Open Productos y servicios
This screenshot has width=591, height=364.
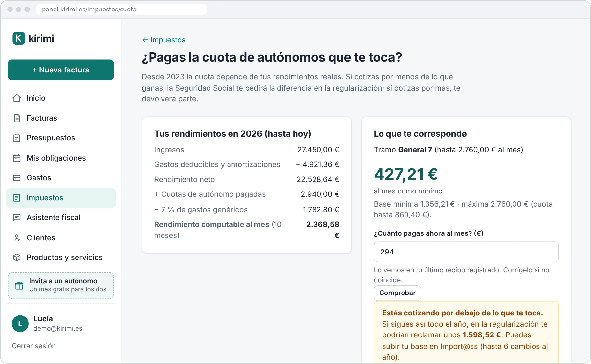(61, 257)
